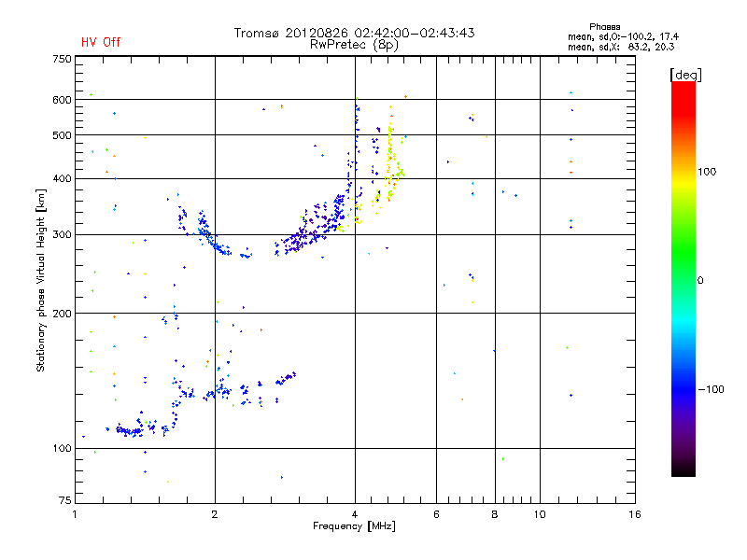The image size is (747, 560).
Task: Click the '300' y-axis tick label
Action: 62,235
